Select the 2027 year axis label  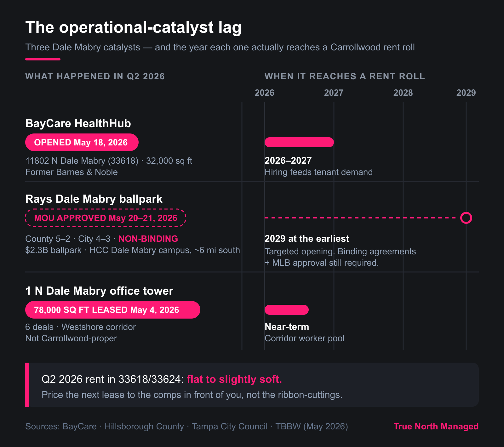pos(334,93)
